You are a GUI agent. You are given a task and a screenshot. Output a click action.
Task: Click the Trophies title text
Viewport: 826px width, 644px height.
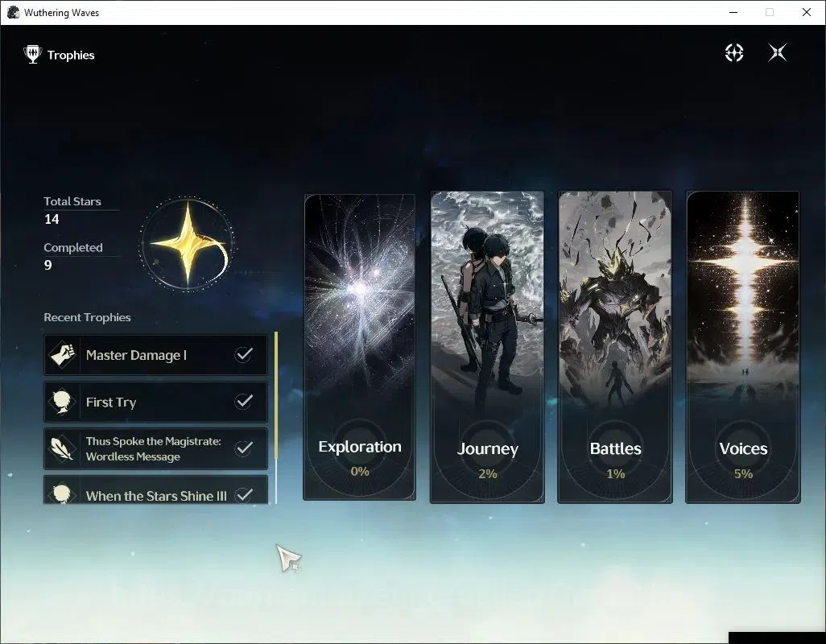[71, 56]
